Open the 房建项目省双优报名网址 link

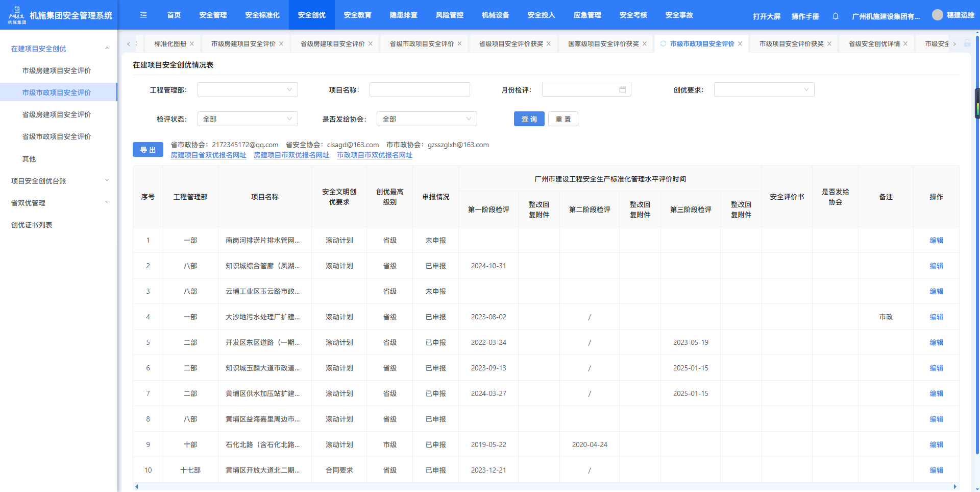208,155
